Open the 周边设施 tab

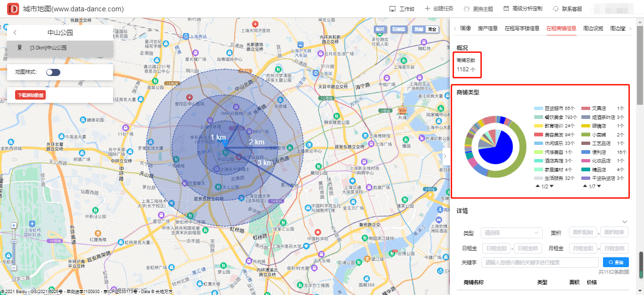click(x=593, y=28)
